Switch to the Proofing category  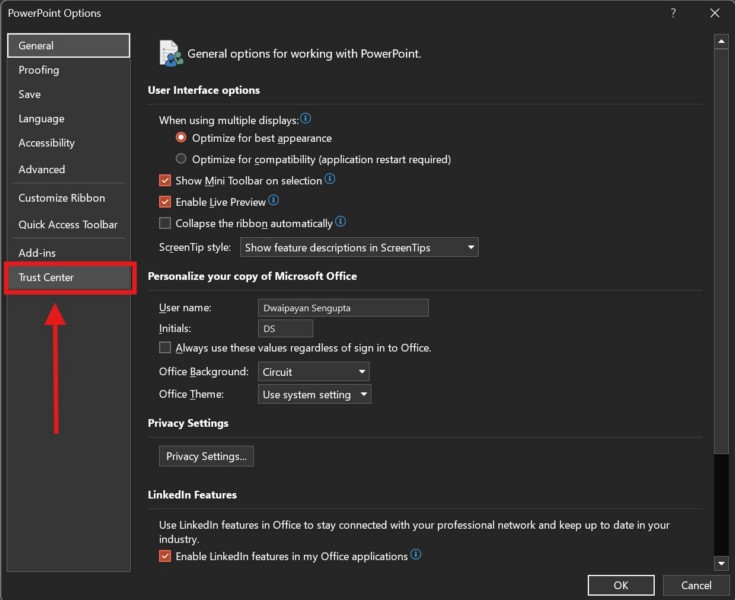tap(39, 70)
